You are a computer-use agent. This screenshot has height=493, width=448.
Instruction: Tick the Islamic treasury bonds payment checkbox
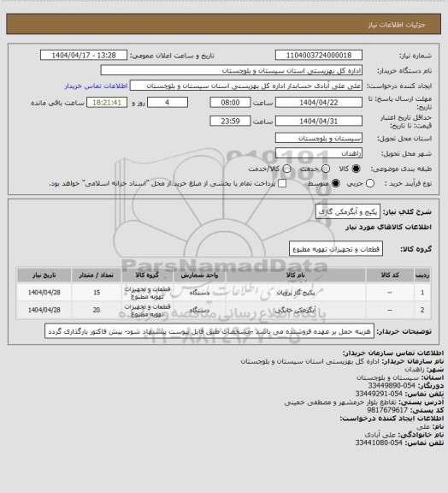pyautogui.click(x=282, y=183)
